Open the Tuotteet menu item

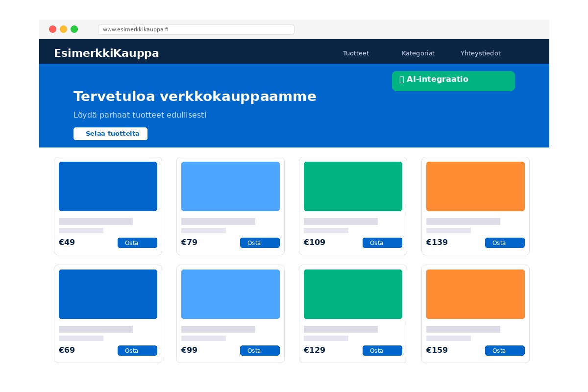356,53
